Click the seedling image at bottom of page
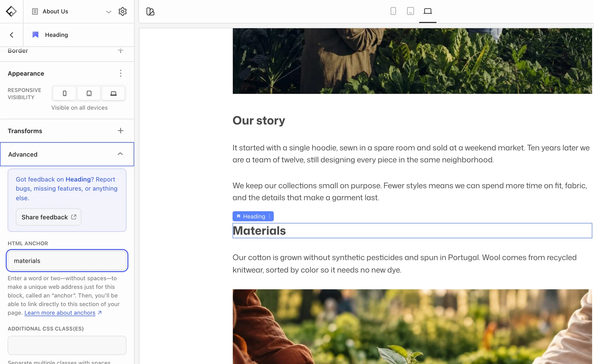594x364 pixels. 412,327
